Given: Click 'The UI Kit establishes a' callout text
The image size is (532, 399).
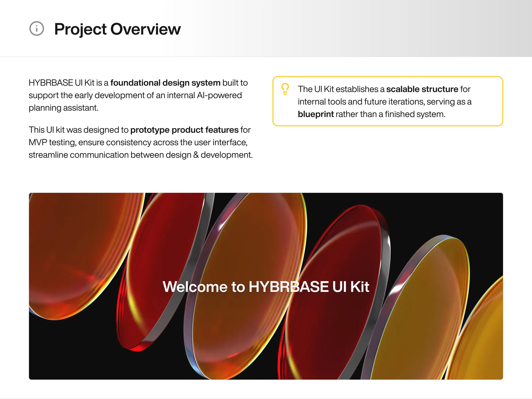Looking at the screenshot, I should coord(341,89).
